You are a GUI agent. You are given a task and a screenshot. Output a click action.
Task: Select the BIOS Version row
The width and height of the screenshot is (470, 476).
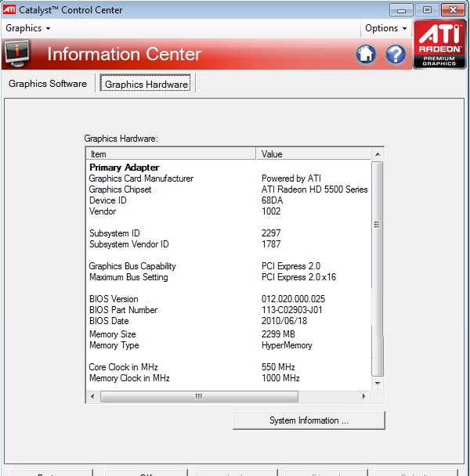click(229, 299)
